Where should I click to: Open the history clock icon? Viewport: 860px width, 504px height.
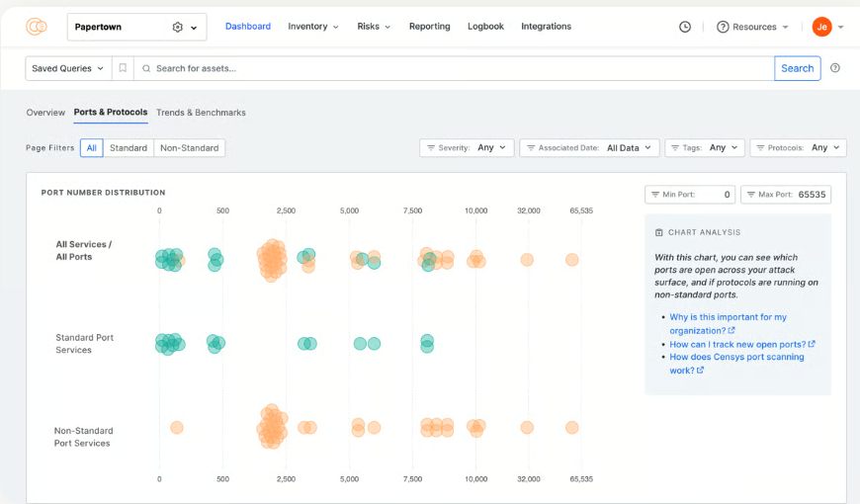pos(685,27)
